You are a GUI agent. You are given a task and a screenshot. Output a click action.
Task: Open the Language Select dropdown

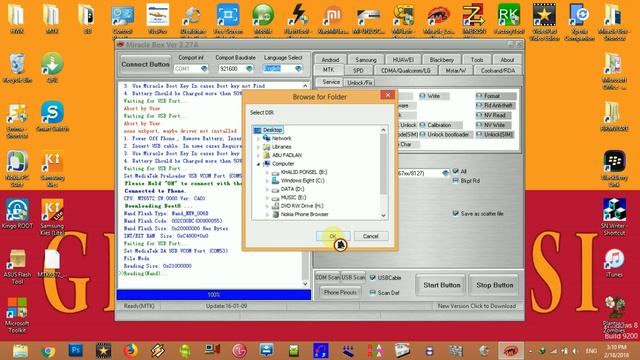point(298,69)
